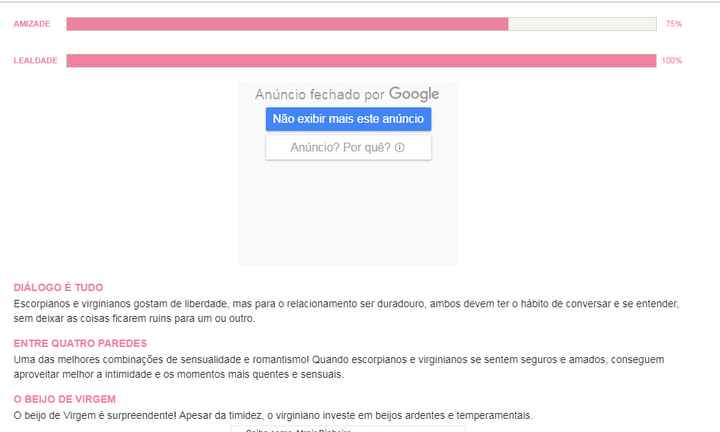Click the Lealdade progress bar
The height and width of the screenshot is (432, 720).
[361, 61]
